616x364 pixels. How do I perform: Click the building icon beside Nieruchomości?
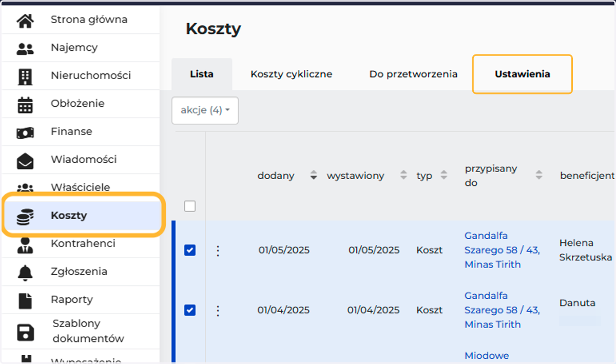click(25, 77)
